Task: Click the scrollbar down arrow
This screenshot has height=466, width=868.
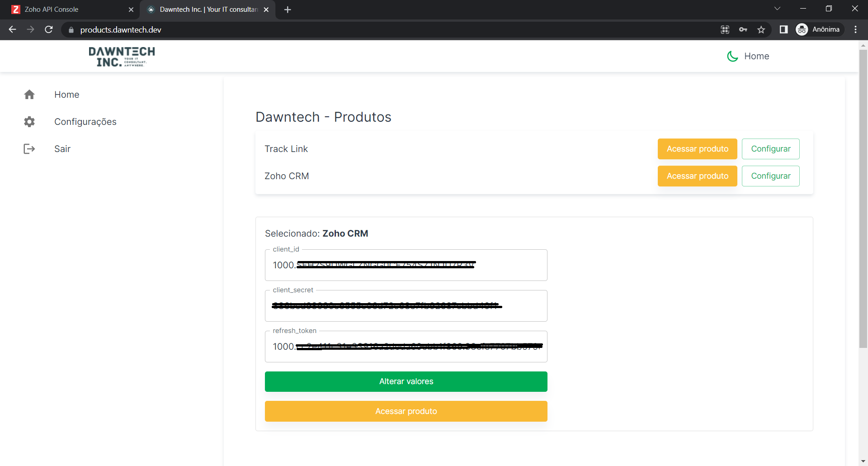Action: point(863,461)
